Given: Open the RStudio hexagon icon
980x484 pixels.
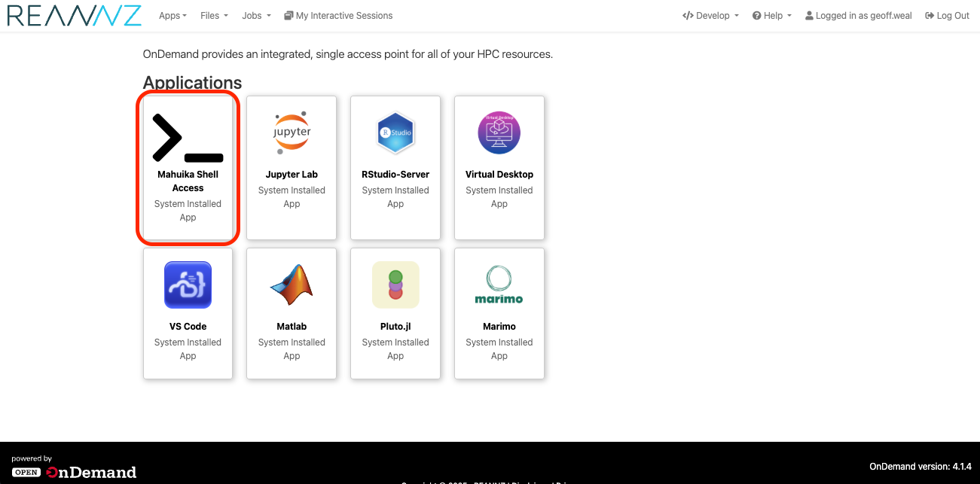Looking at the screenshot, I should pos(395,133).
